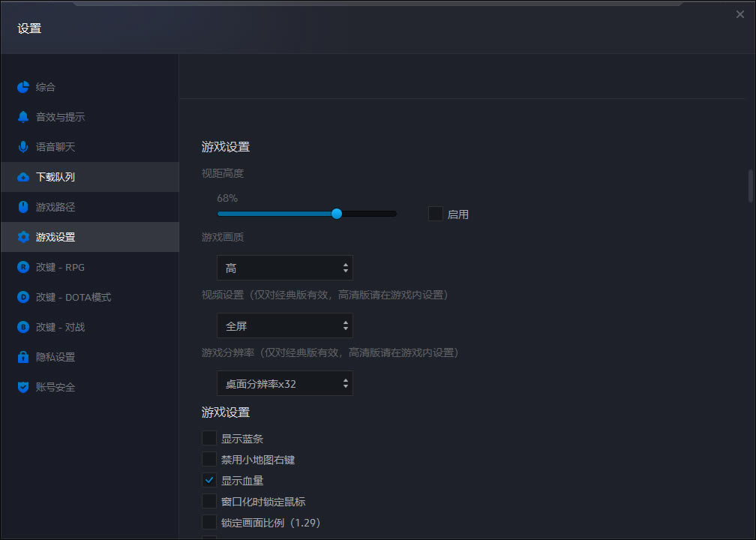Check the 显示蓝条 option

coord(209,438)
